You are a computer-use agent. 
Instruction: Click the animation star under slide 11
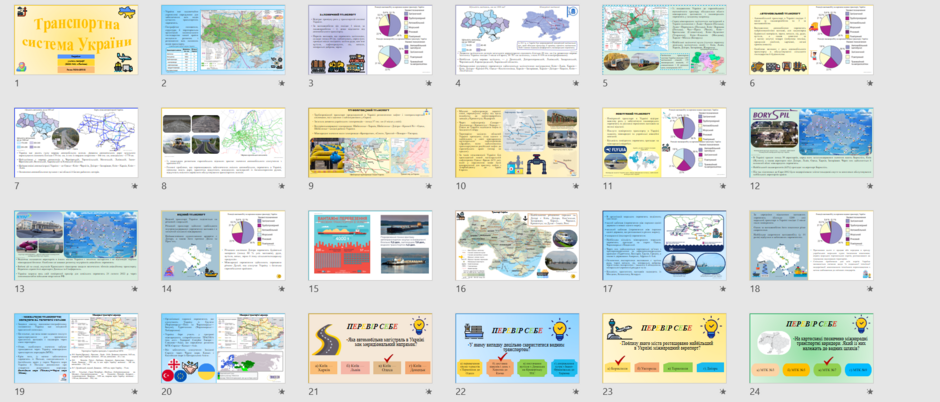tap(722, 186)
